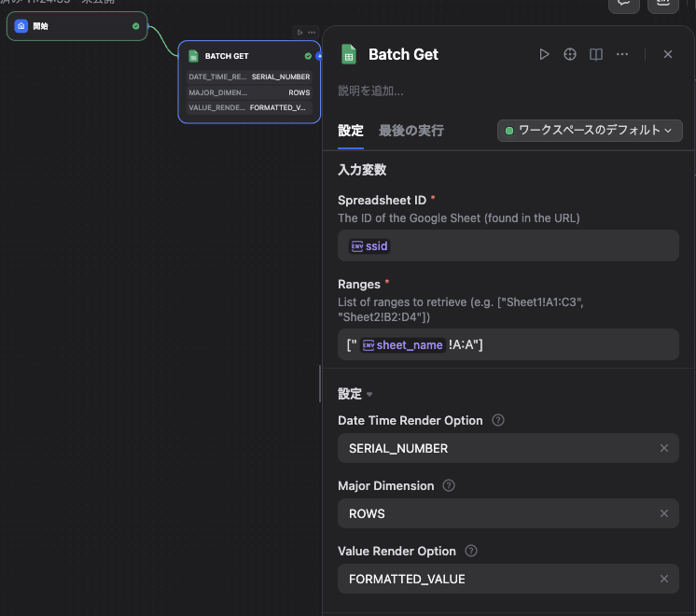Open the Major Dimension ROWS dropdown
The image size is (696, 616).
coord(508,513)
